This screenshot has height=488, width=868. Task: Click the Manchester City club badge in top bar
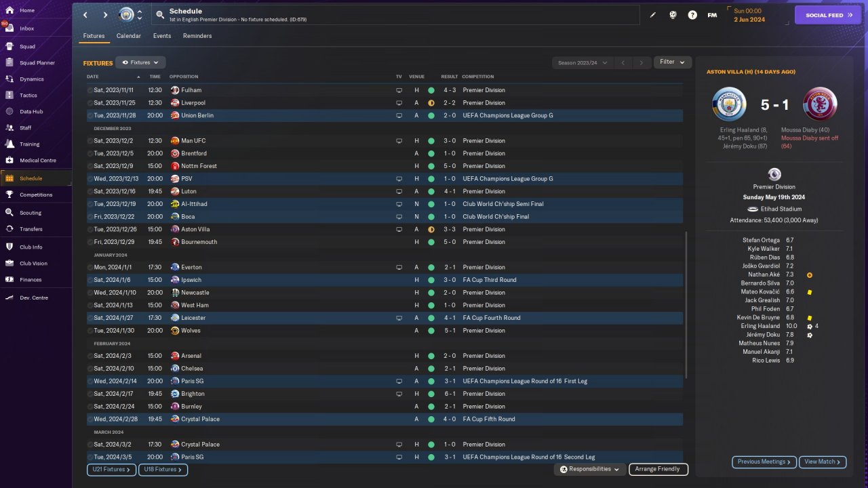(127, 14)
